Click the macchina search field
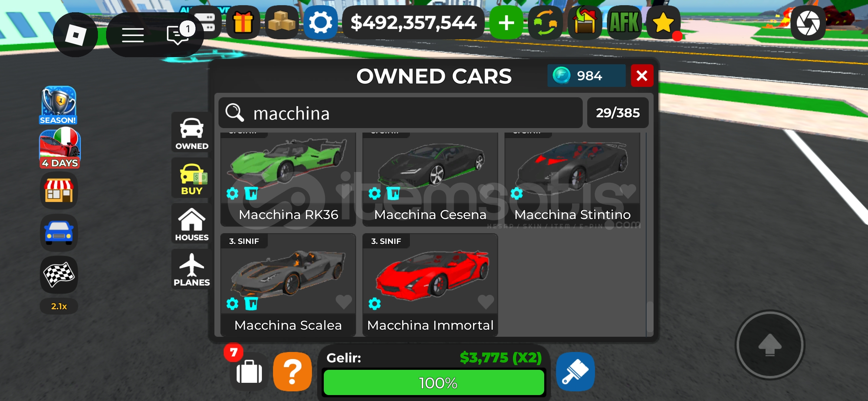The width and height of the screenshot is (868, 401). [x=401, y=113]
